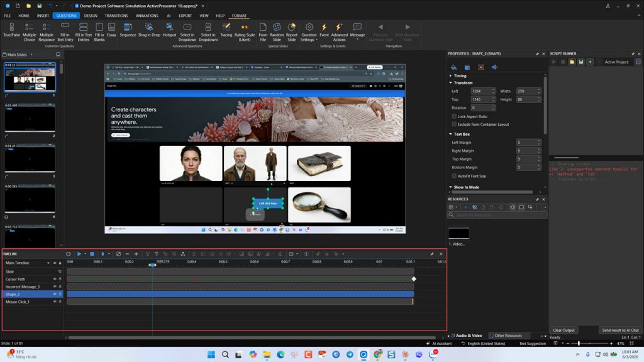Image resolution: width=644 pixels, height=362 pixels.
Task: Zoom out the timeline with minus icon
Action: tap(127, 254)
